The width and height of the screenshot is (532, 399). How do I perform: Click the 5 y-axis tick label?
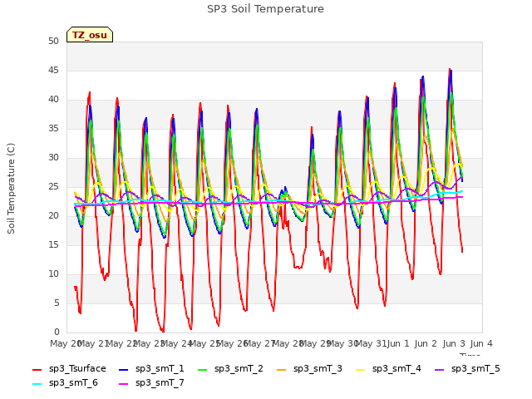(x=57, y=303)
